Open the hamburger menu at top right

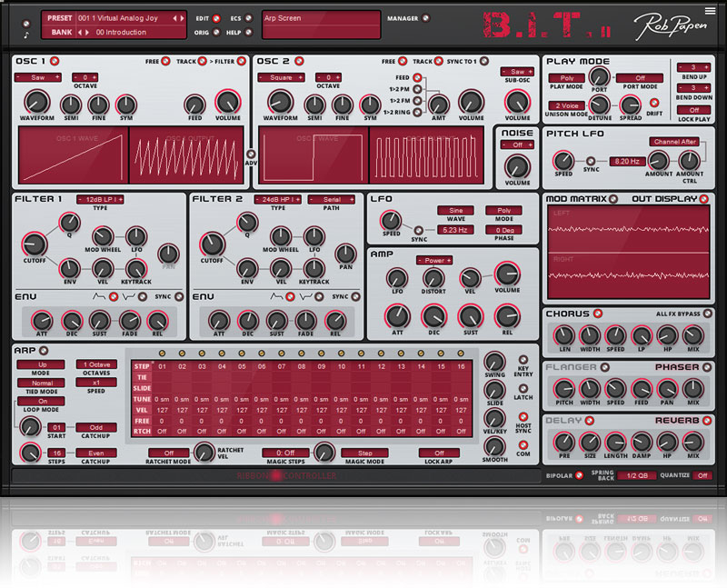click(x=710, y=11)
